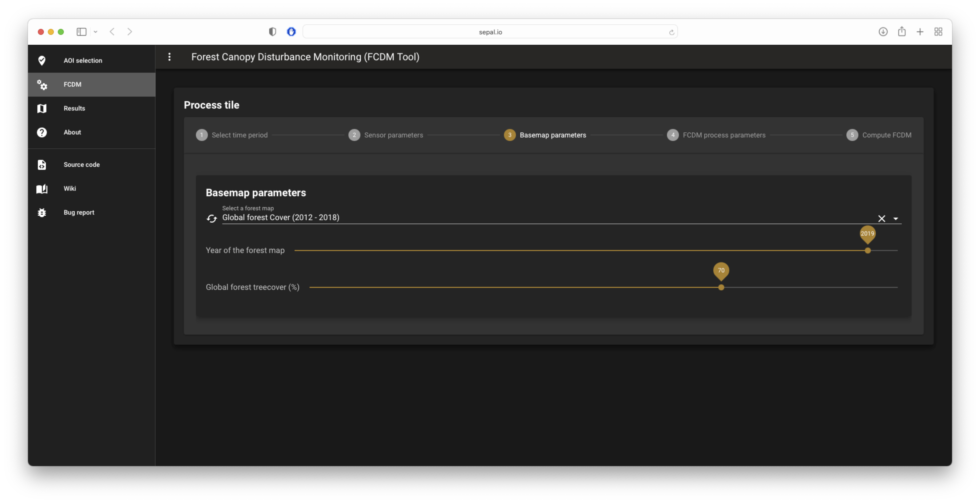
Task: Select FCDM in the sidebar
Action: [x=72, y=84]
